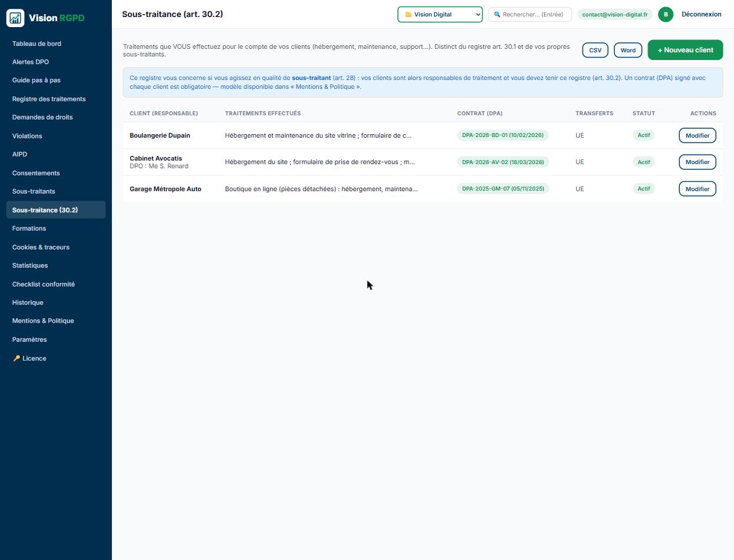This screenshot has width=734, height=560.
Task: Open Historique in sidebar
Action: tap(56, 302)
